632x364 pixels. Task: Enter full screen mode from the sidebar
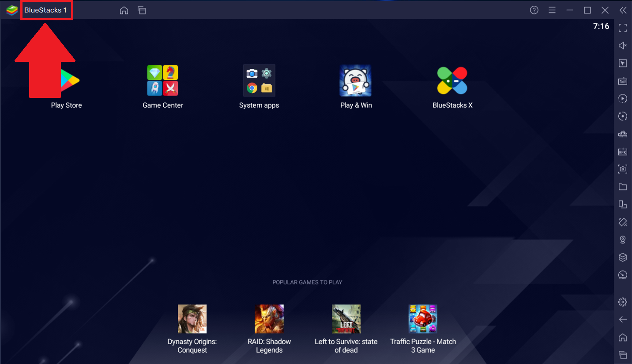[623, 28]
